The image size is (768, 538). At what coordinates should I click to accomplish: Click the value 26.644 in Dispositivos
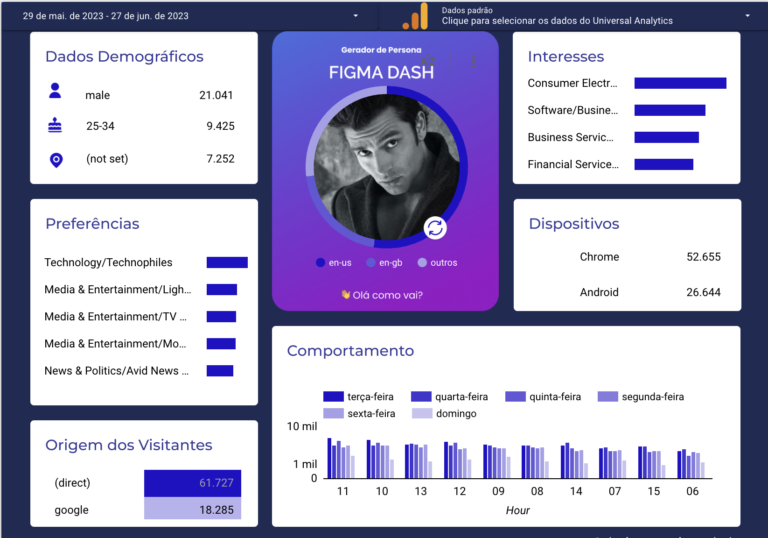pyautogui.click(x=703, y=293)
